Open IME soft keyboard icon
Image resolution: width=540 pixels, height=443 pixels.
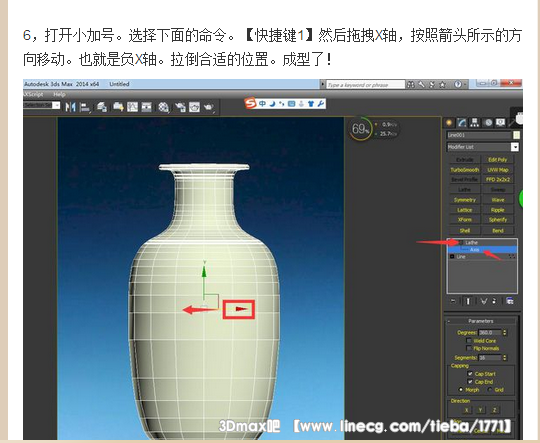(x=291, y=103)
